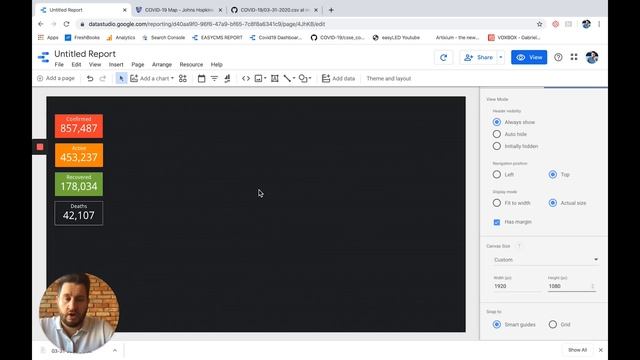640x360 pixels.
Task: Redo the last action
Action: click(x=102, y=78)
